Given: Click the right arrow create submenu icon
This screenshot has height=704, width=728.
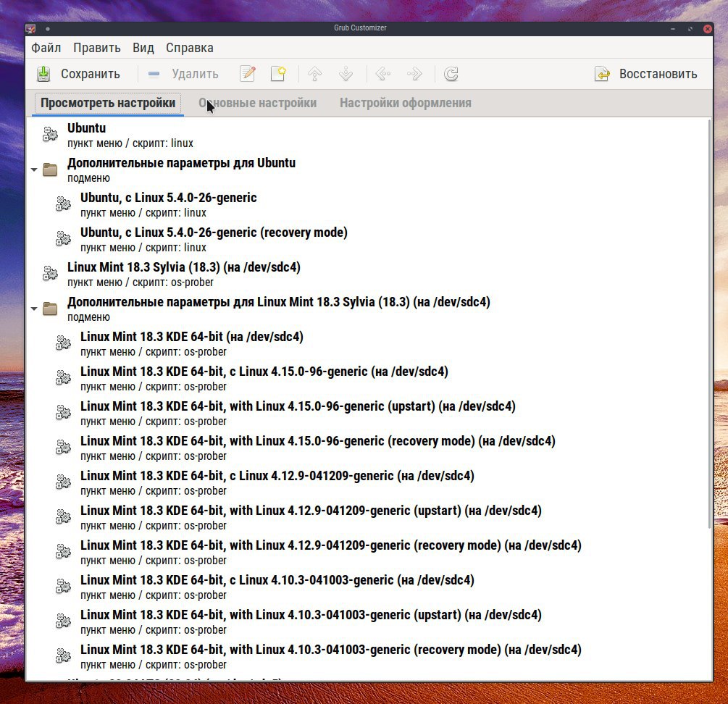Looking at the screenshot, I should 414,74.
